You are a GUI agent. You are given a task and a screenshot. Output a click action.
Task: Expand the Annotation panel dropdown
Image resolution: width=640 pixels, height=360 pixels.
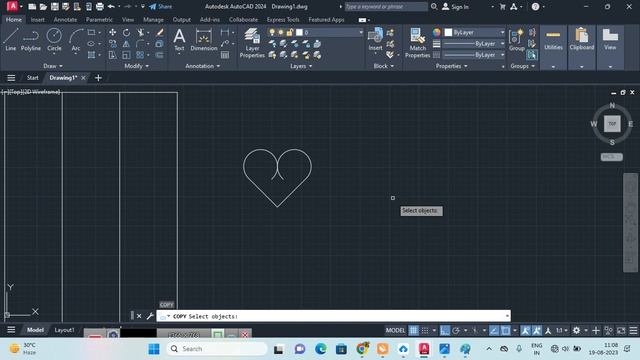203,66
